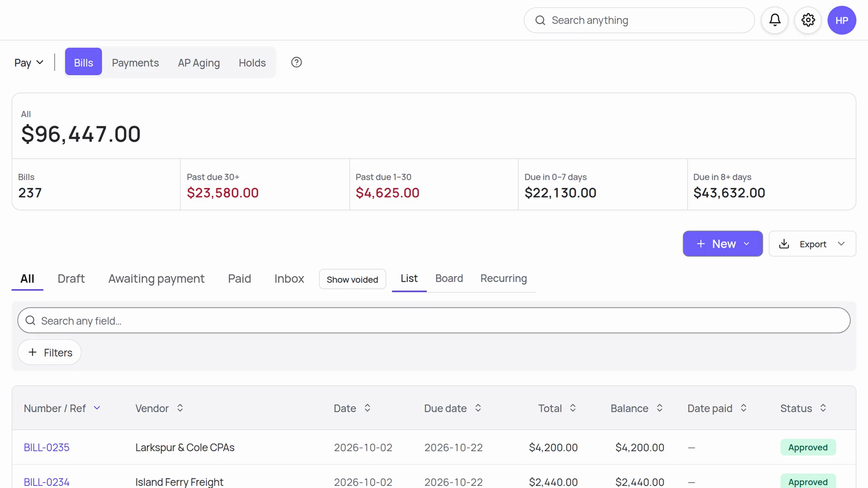
Task: Switch to Board view
Action: tap(449, 278)
